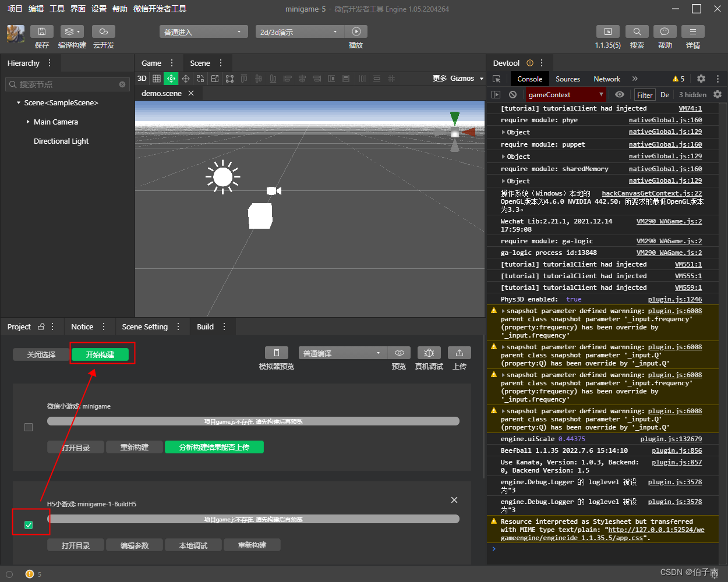This screenshot has height=582, width=728.
Task: Click the align horizontal center icon
Action: 302,79
